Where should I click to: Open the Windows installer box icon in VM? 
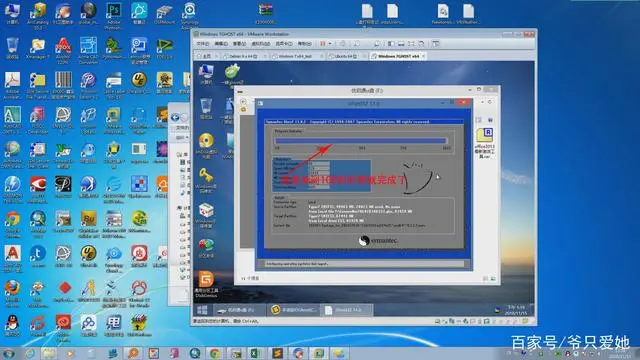[x=206, y=215]
